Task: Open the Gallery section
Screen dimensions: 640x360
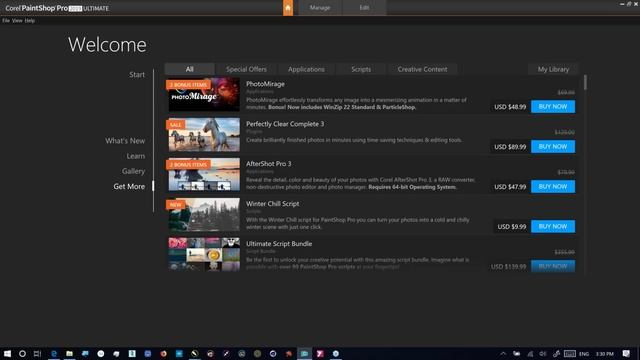Action: [133, 171]
